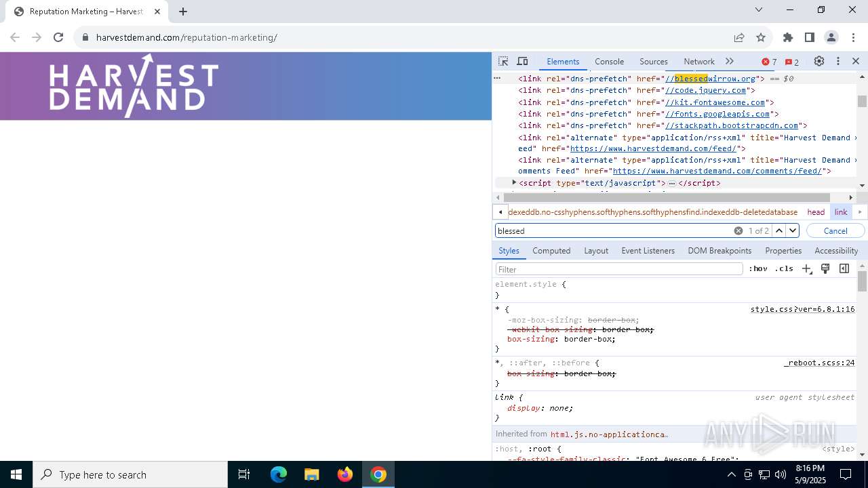The width and height of the screenshot is (868, 488).
Task: Select the 'link' breadcrumb item
Action: (841, 212)
